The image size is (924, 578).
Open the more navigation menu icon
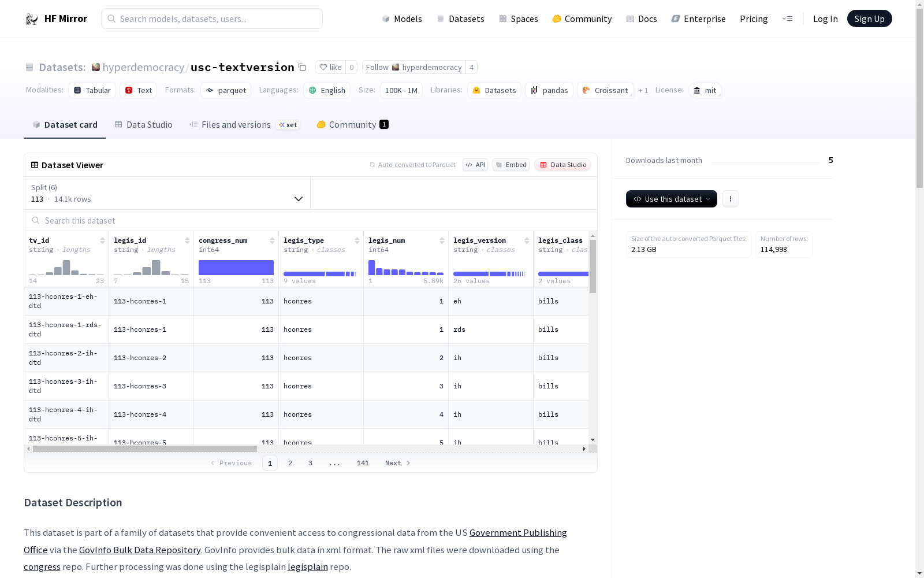pyautogui.click(x=787, y=18)
